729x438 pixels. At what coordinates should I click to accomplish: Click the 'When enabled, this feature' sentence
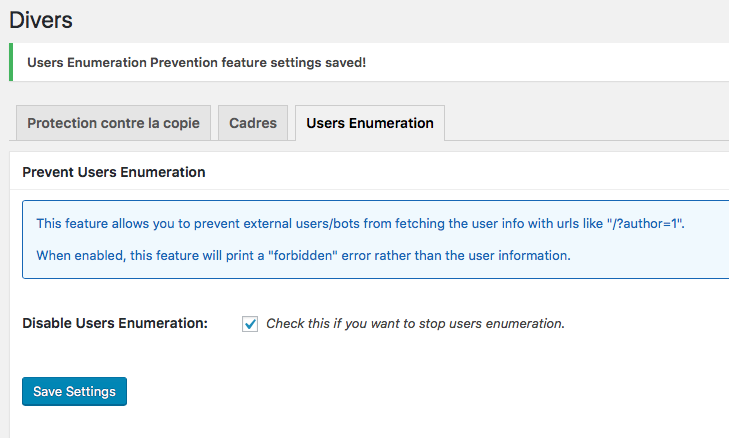pos(303,256)
